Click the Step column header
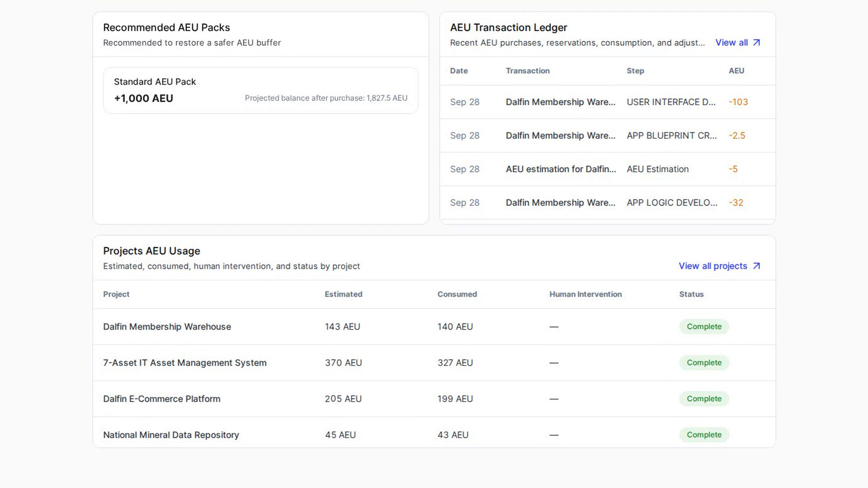The image size is (868, 488). point(635,71)
